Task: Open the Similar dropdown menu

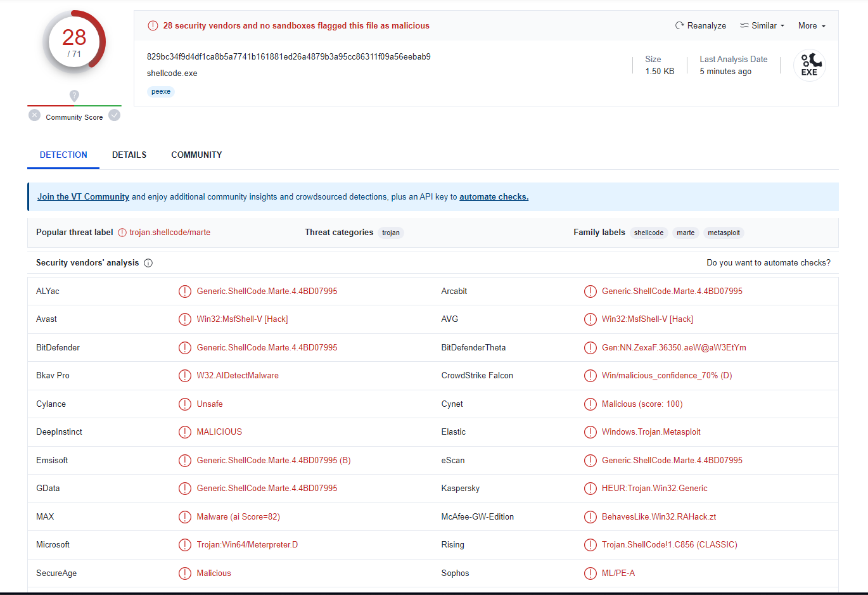Action: tap(762, 26)
